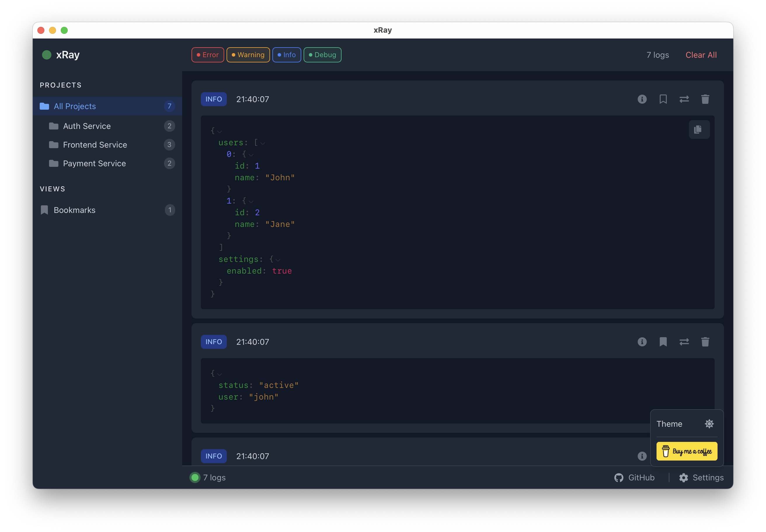Remove bookmark from the status active log

663,342
